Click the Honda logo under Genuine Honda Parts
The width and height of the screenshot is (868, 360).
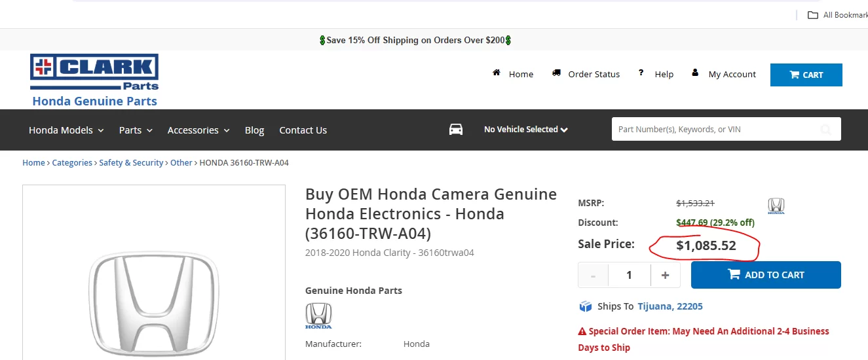tap(318, 315)
